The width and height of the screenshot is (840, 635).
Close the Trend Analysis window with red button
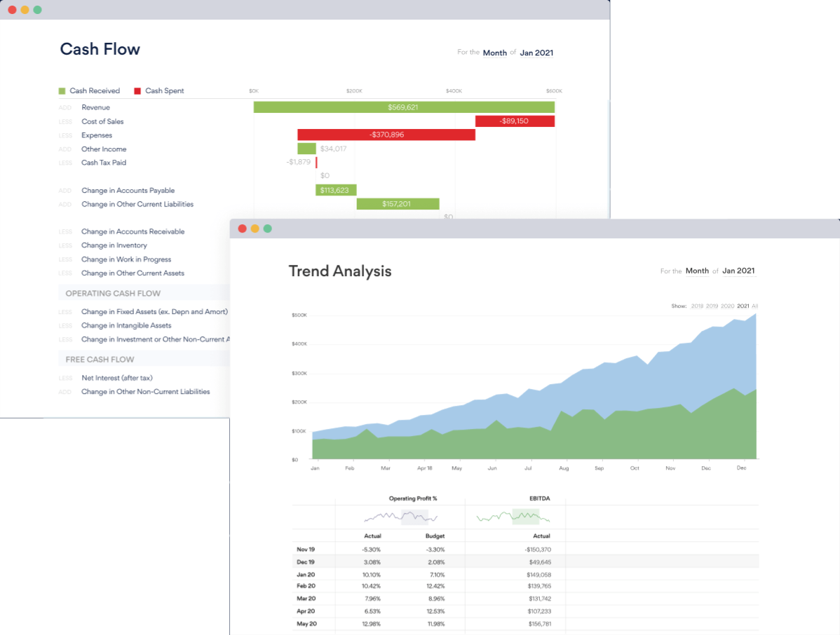243,228
